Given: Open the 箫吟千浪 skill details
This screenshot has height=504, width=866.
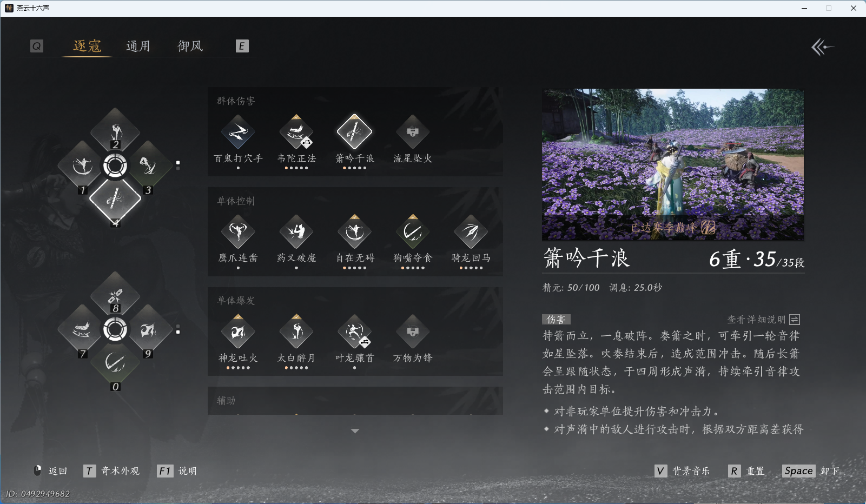Looking at the screenshot, I should [x=354, y=132].
